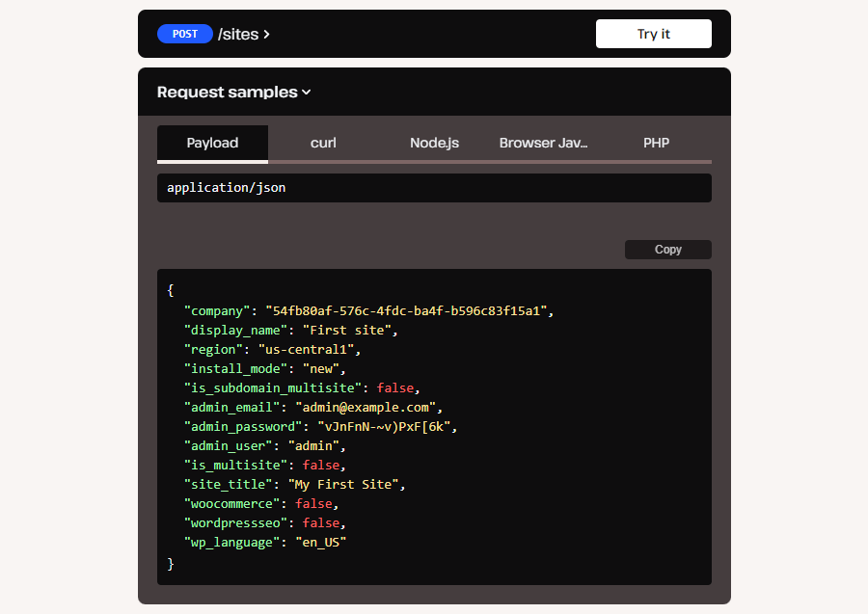Click the application/json content type field
868x614 pixels.
pos(434,188)
